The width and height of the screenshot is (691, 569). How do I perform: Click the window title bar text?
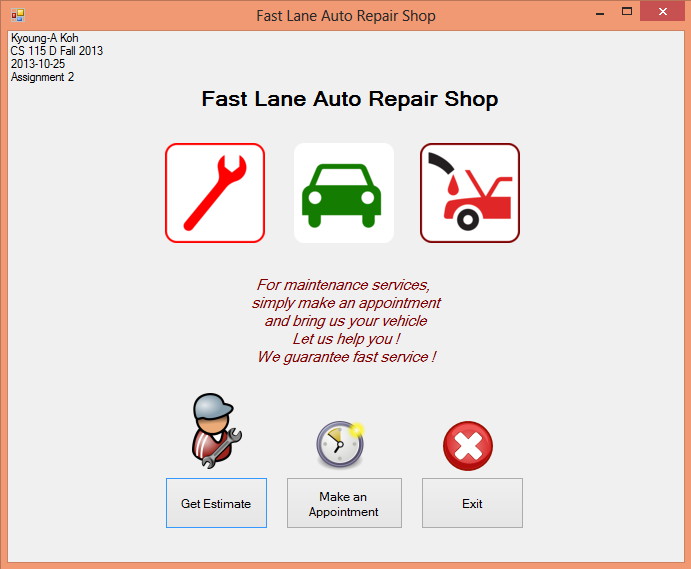[345, 16]
